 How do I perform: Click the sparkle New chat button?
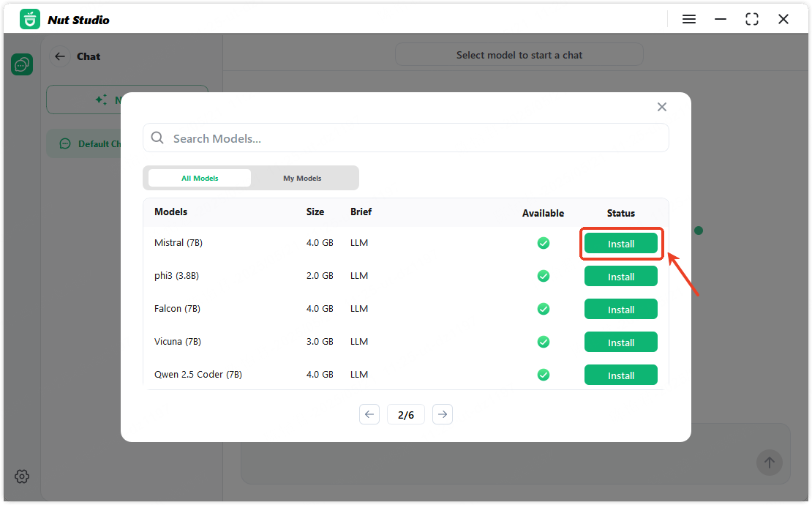tap(84, 100)
